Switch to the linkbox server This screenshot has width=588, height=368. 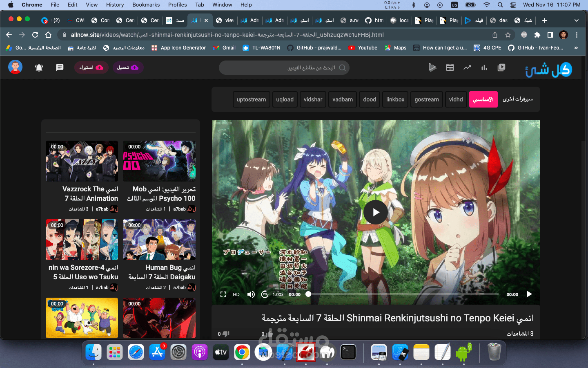pos(395,99)
